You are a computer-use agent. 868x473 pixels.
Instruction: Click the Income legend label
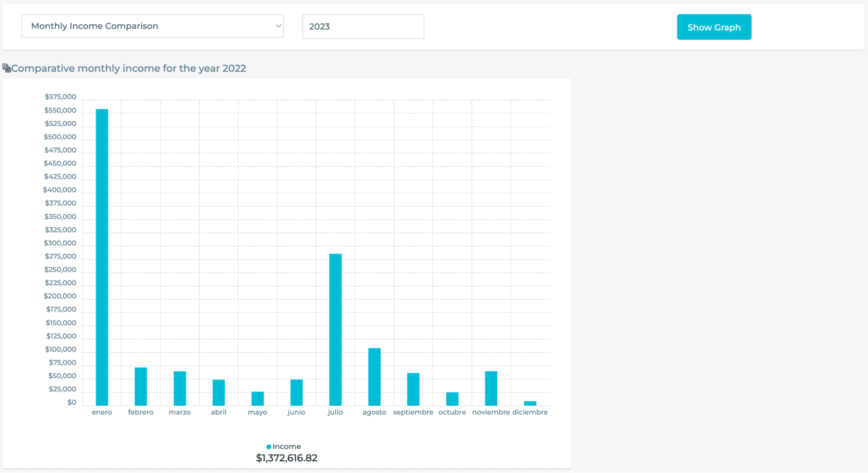point(287,447)
